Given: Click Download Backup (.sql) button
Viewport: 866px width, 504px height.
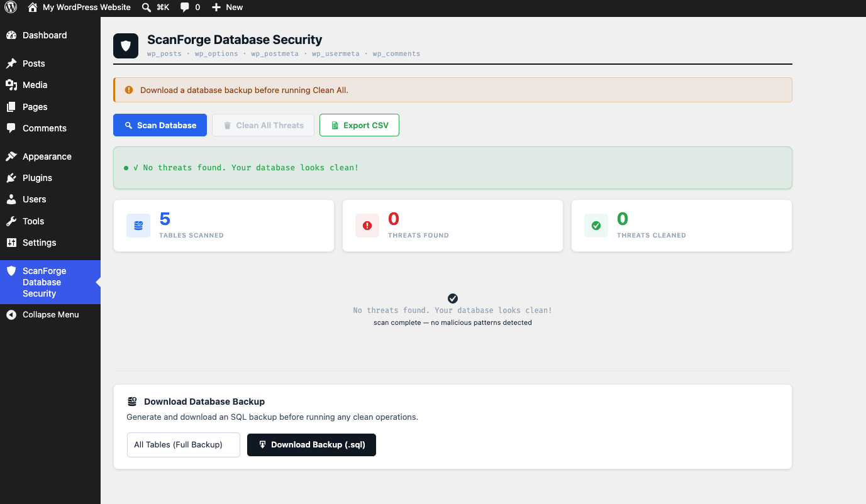Looking at the screenshot, I should [x=311, y=444].
